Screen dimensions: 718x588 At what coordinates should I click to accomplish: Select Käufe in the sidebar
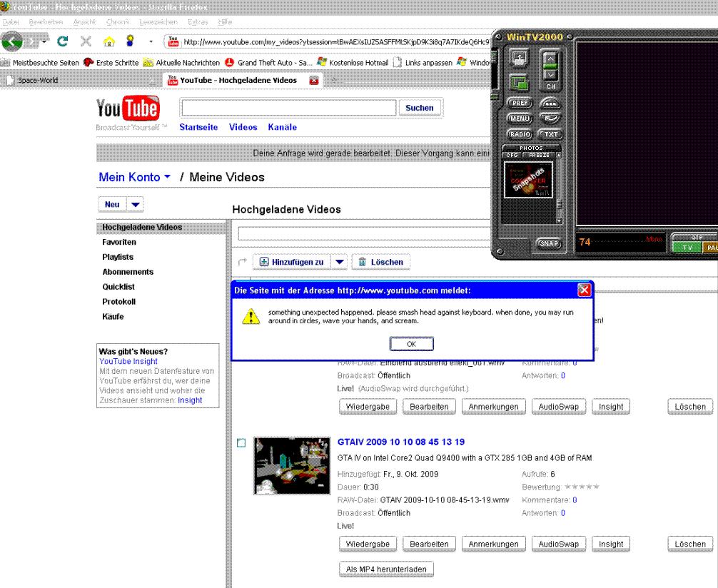(x=113, y=316)
